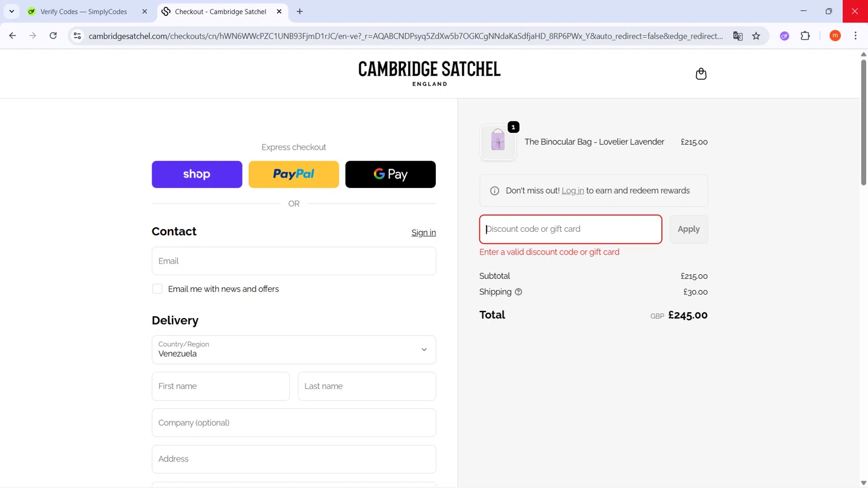
Task: Focus the Company (optional) field
Action: tap(294, 423)
